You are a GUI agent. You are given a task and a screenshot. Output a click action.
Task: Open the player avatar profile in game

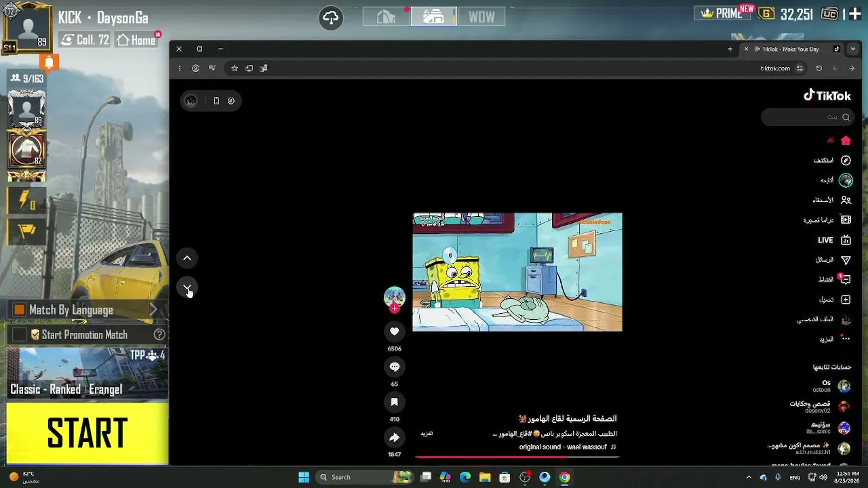click(28, 28)
